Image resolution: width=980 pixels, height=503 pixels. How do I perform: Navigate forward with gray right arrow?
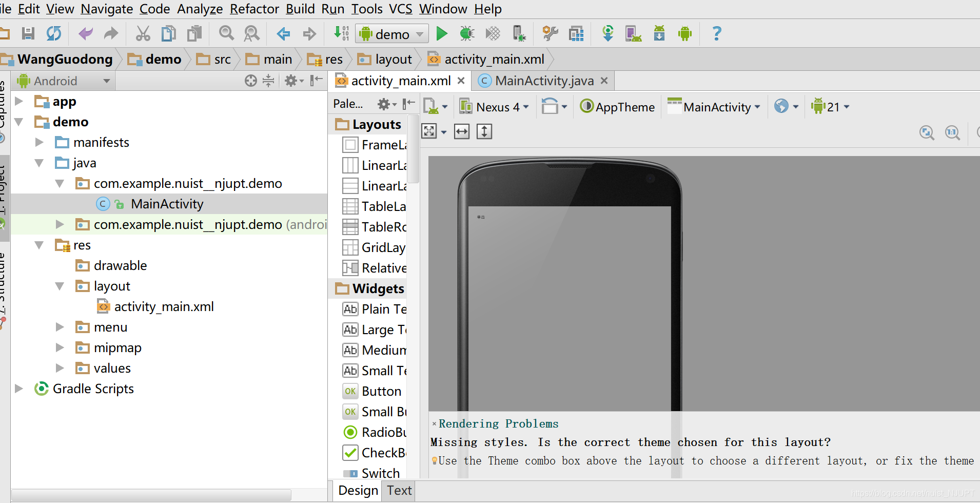pos(309,34)
